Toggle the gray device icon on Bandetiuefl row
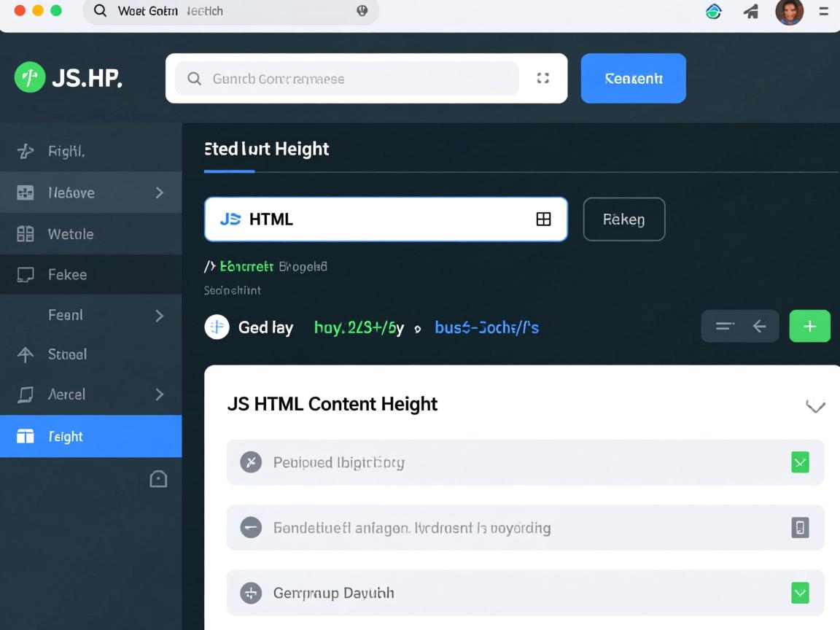The height and width of the screenshot is (630, 840). point(800,527)
